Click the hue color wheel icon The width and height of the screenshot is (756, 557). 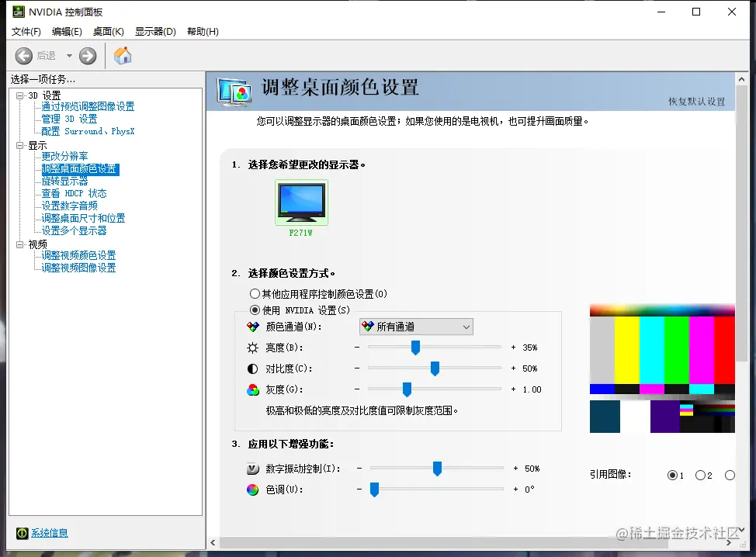[x=252, y=490]
